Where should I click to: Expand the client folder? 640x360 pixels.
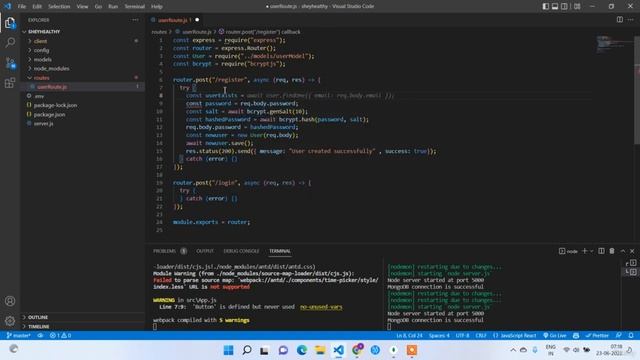click(40, 41)
